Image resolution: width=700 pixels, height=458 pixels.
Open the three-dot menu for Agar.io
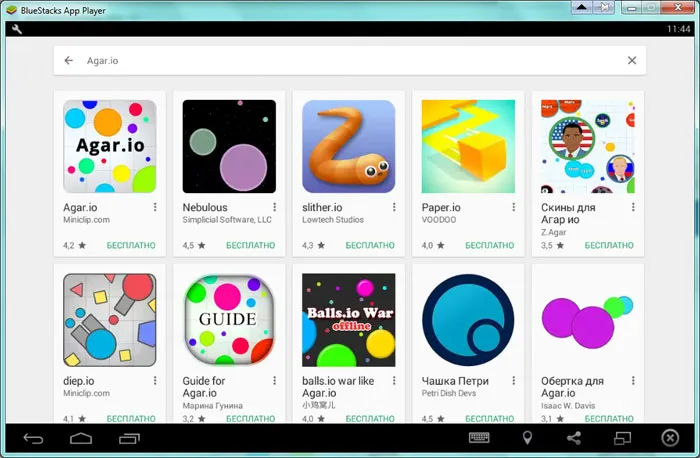pos(155,208)
